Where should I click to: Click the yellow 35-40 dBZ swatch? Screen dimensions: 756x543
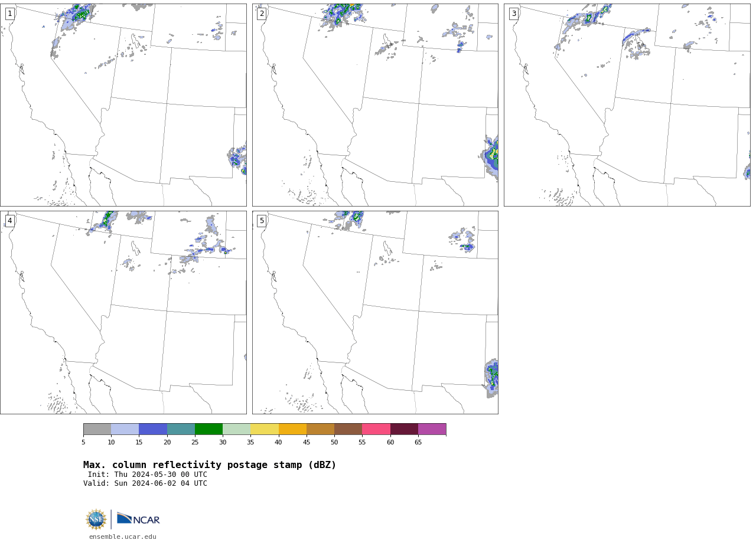point(265,429)
